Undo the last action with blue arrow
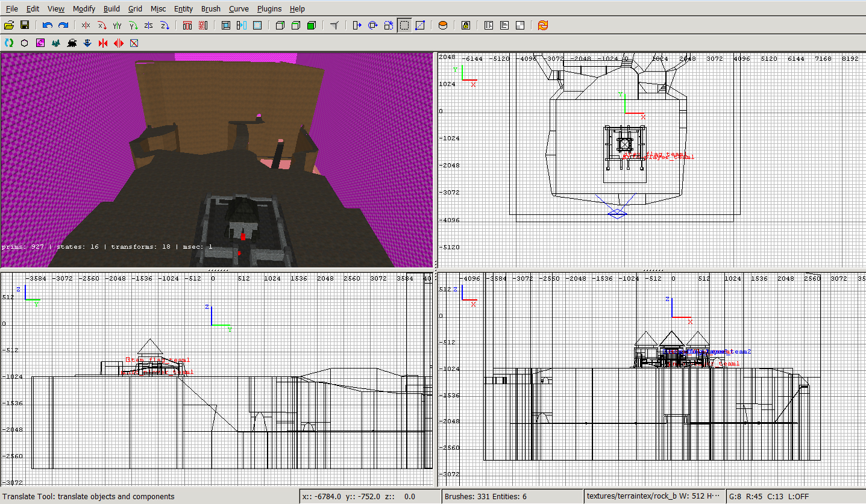866x504 pixels. 47,25
